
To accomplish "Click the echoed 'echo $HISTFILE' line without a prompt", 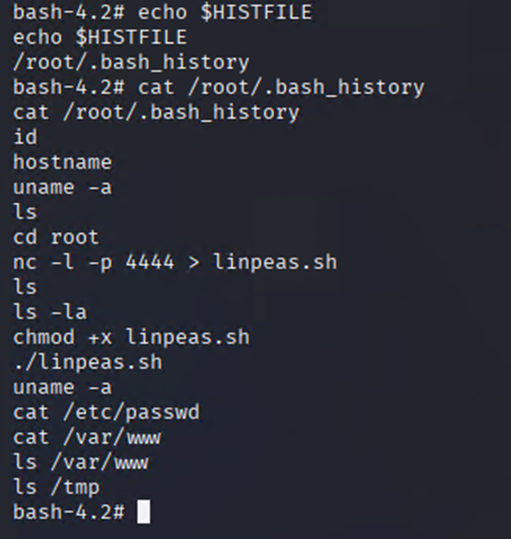I will tap(100, 37).
